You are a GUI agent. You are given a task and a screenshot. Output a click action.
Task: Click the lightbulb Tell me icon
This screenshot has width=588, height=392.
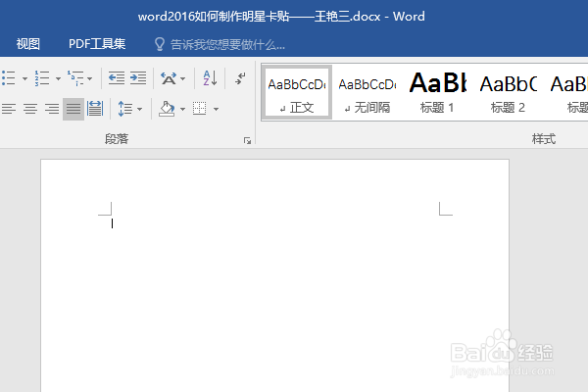click(x=160, y=44)
